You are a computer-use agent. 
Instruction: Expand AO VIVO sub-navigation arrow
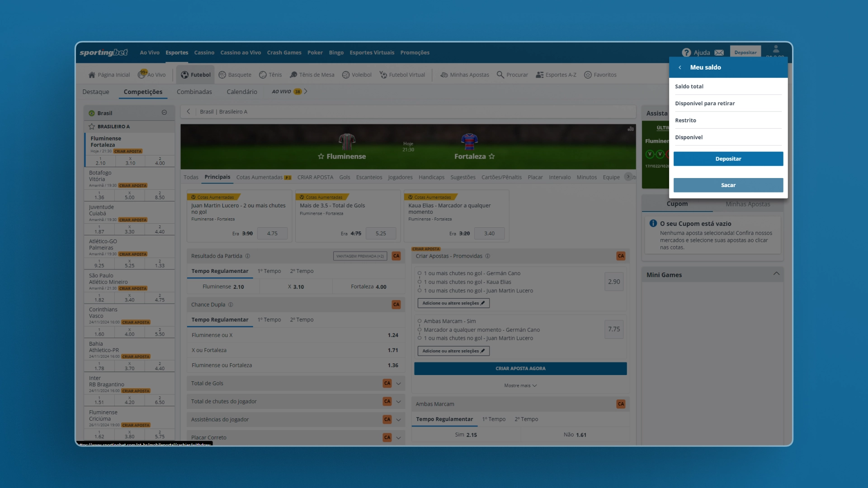306,91
